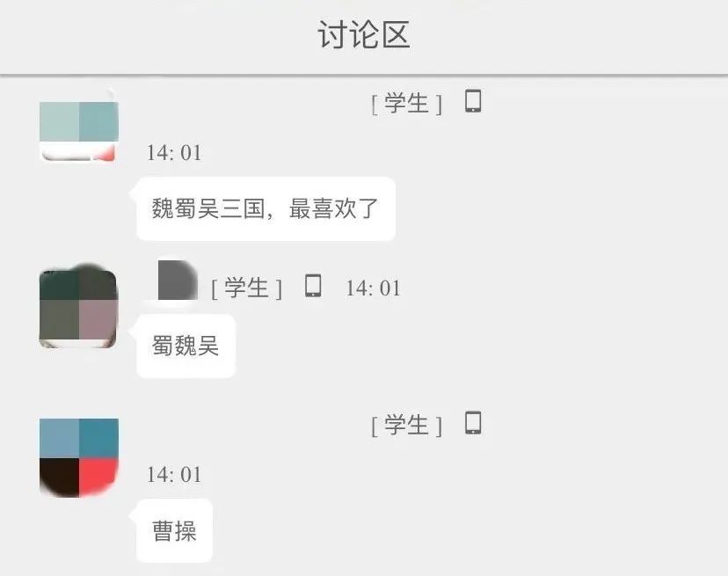This screenshot has height=576, width=728.
Task: Click the 14:01 timestamp above 曹操 bubble
Action: pos(174,475)
